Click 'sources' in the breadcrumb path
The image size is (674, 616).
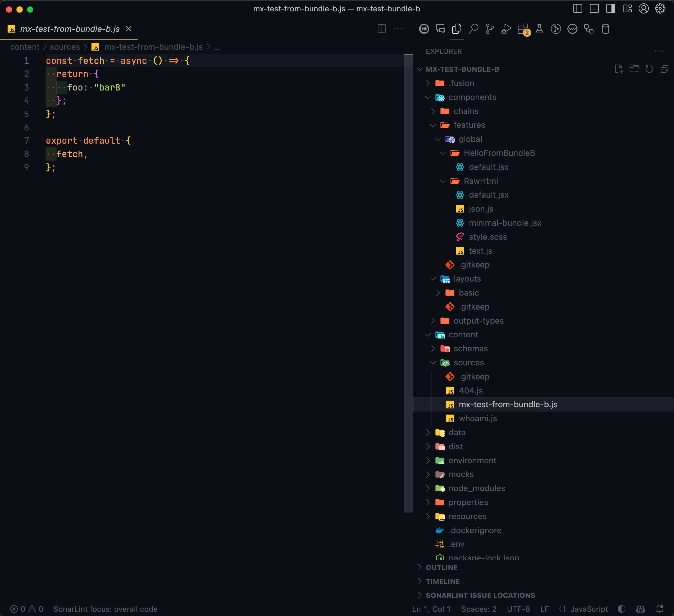point(65,47)
